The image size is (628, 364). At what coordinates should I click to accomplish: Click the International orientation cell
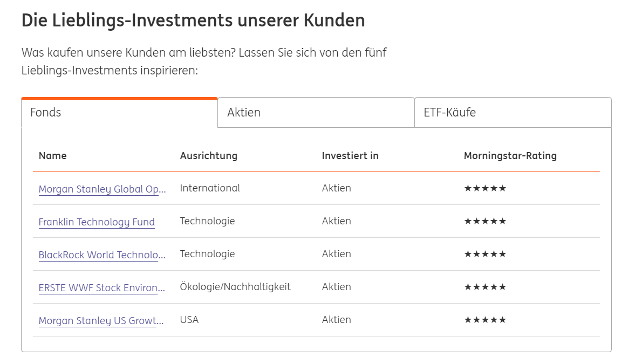[x=210, y=188]
